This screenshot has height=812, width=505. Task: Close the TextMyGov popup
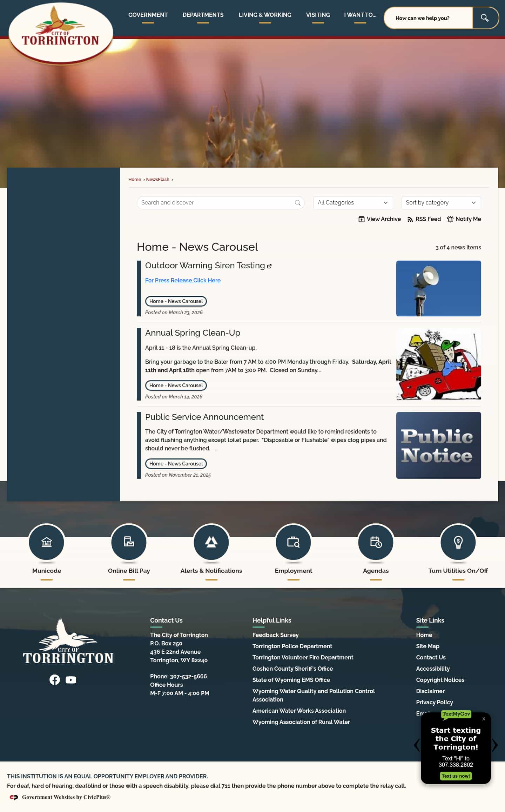pyautogui.click(x=484, y=719)
